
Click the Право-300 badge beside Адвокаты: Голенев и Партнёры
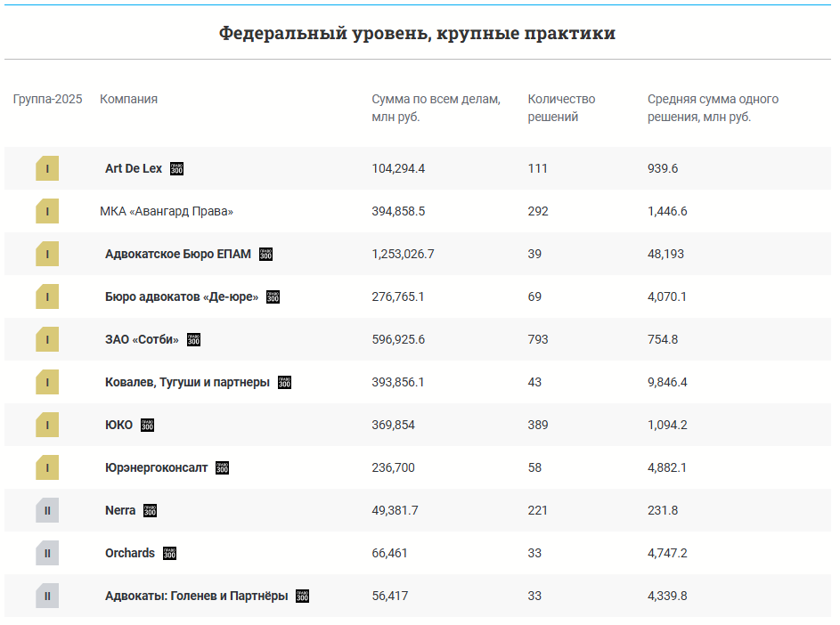click(303, 597)
